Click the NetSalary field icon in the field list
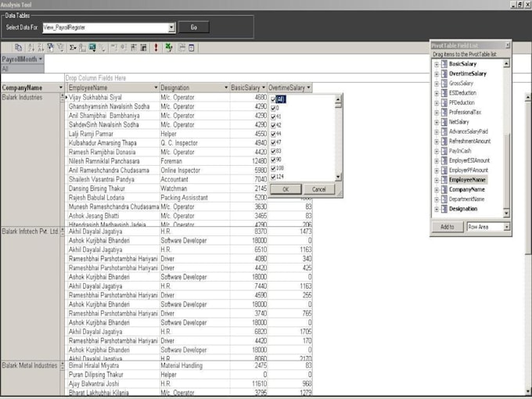Image resolution: width=532 pixels, height=399 pixels. point(444,122)
